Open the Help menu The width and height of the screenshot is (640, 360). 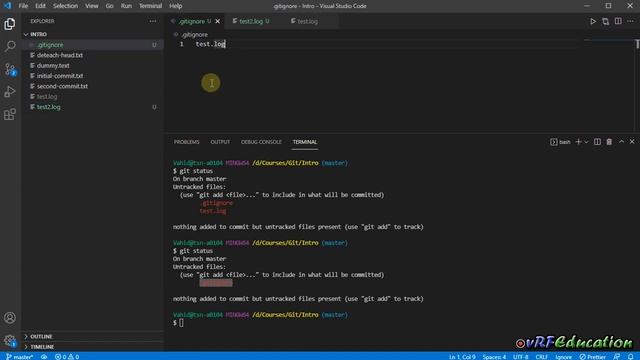(176, 6)
